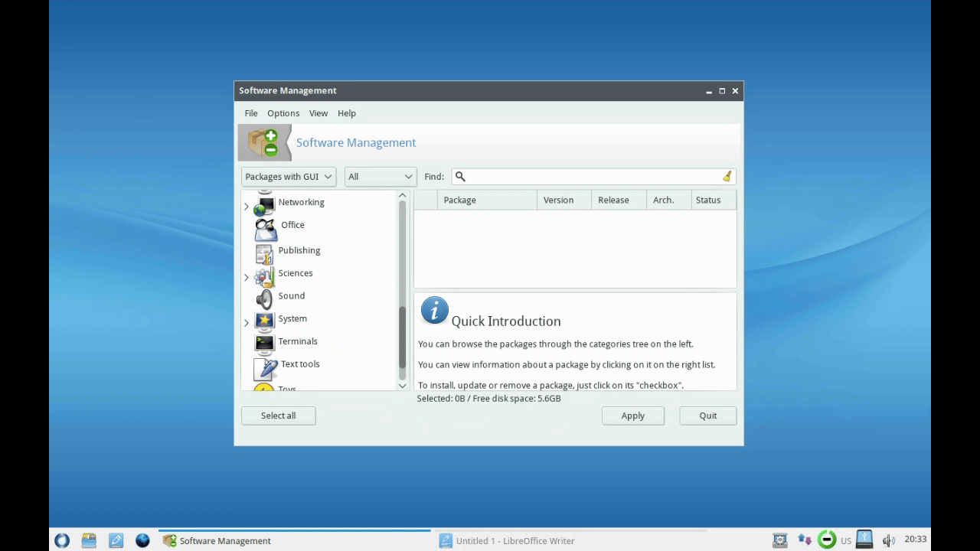980x551 pixels.
Task: Click the magnifying glass search icon
Action: click(460, 177)
